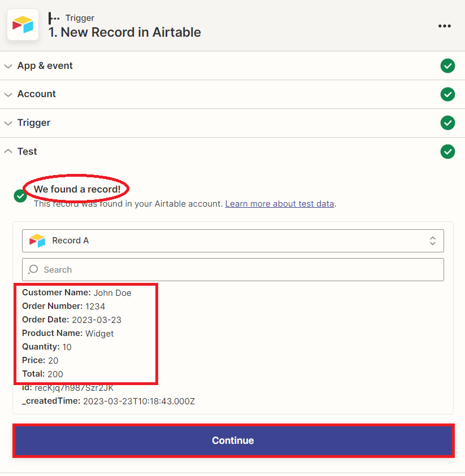Click into the Search records field
465x476 pixels.
click(x=237, y=270)
